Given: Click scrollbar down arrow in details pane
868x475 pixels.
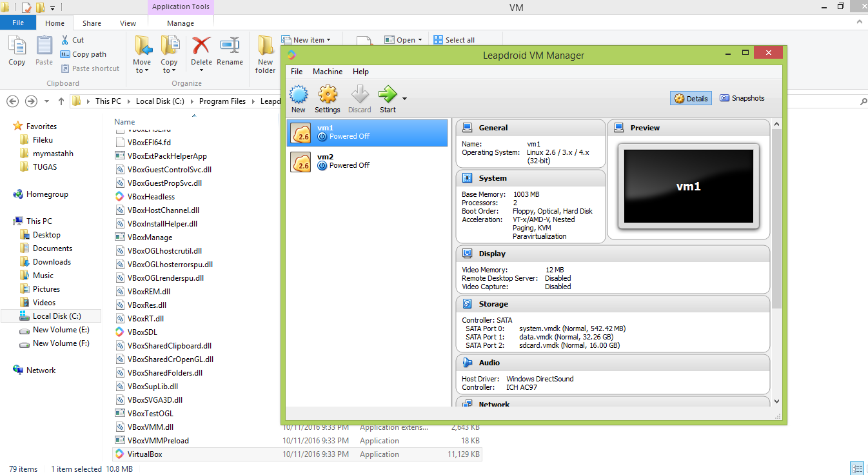Looking at the screenshot, I should click(x=777, y=401).
